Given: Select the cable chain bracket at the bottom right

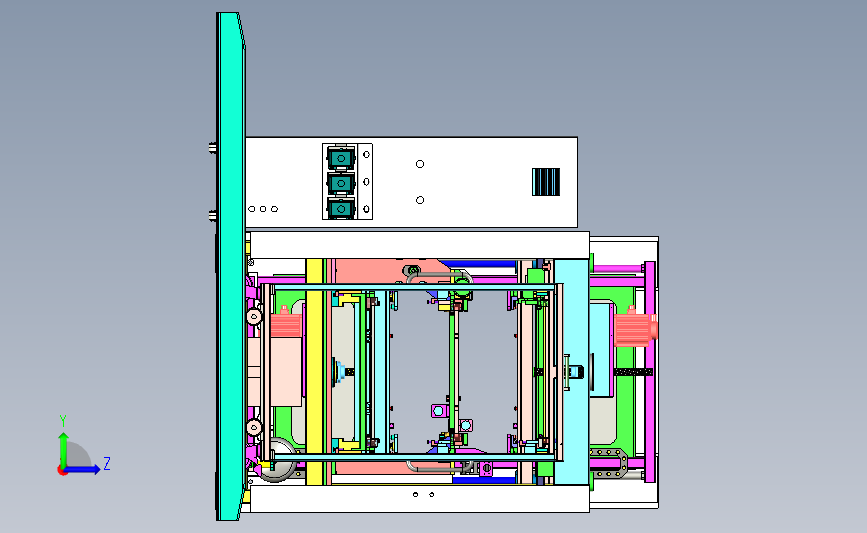Looking at the screenshot, I should coord(608,462).
